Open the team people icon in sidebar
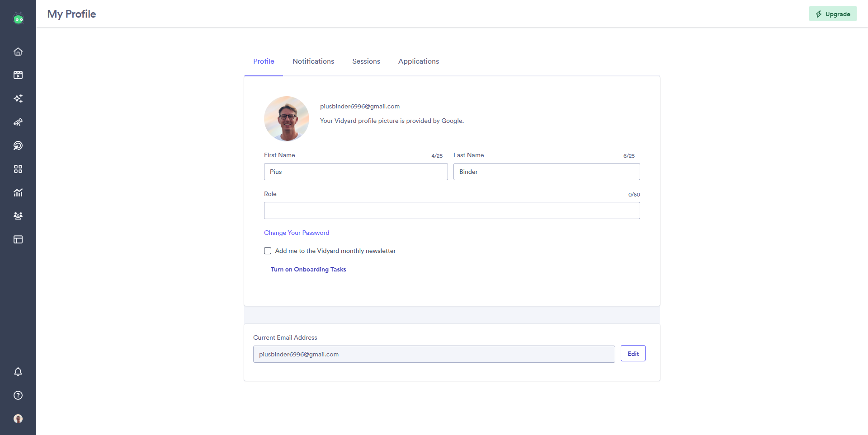Image resolution: width=868 pixels, height=435 pixels. point(18,216)
